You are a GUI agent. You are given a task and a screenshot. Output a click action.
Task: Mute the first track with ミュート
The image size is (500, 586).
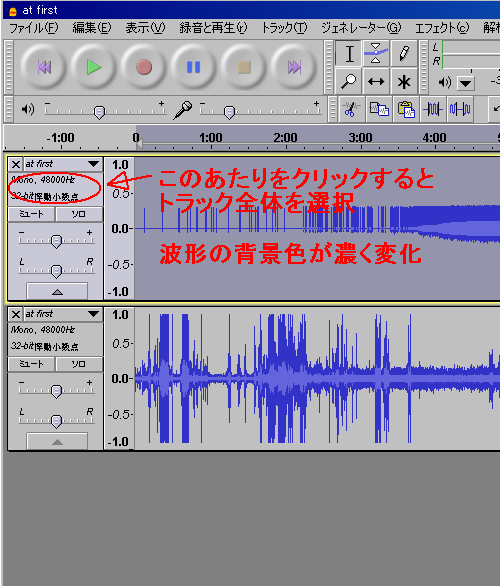tap(31, 214)
